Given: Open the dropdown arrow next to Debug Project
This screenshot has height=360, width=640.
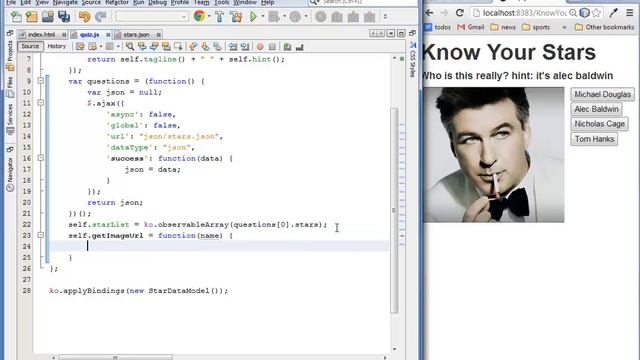Looking at the screenshot, I should [284, 17].
